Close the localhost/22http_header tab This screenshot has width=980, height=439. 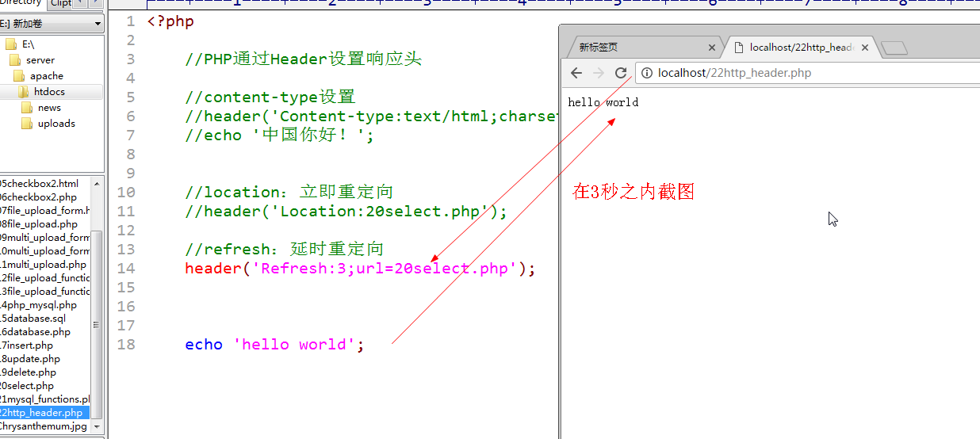click(865, 48)
